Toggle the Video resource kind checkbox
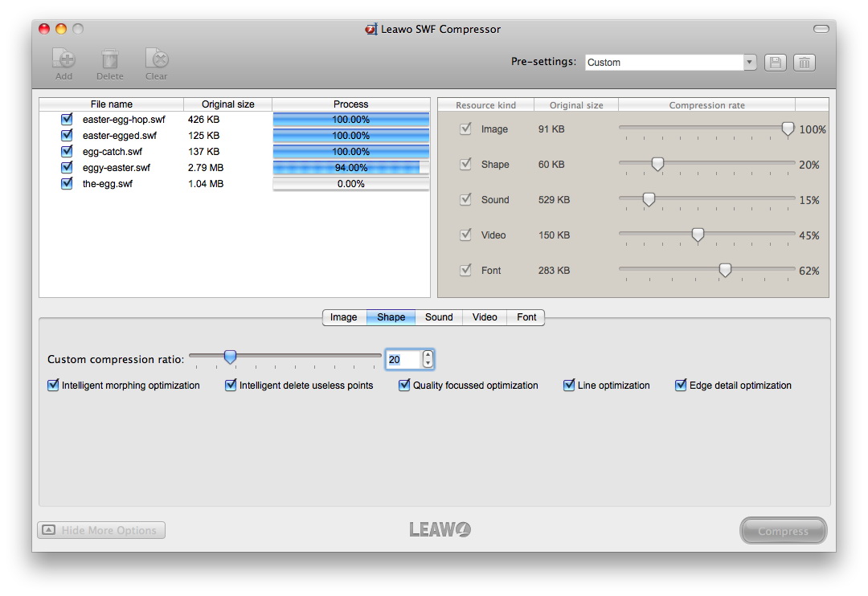 coord(465,235)
